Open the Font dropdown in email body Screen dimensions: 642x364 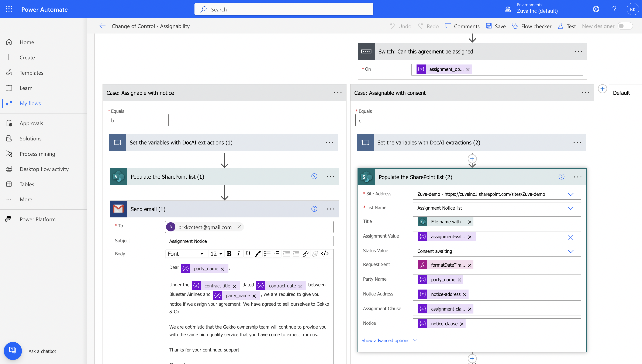tap(186, 254)
